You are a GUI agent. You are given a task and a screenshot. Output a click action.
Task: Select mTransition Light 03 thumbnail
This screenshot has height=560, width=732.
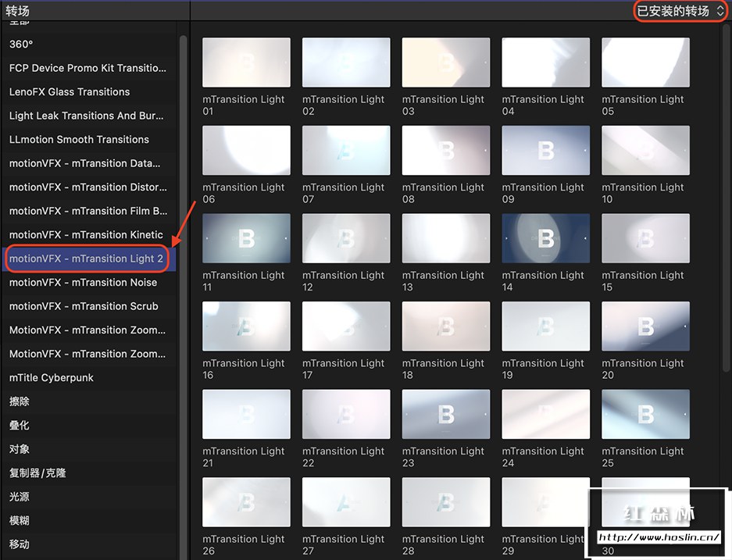coord(446,62)
